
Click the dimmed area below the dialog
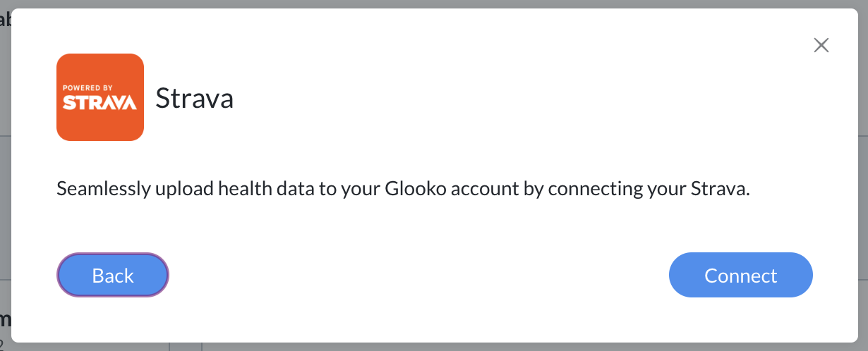(x=434, y=347)
